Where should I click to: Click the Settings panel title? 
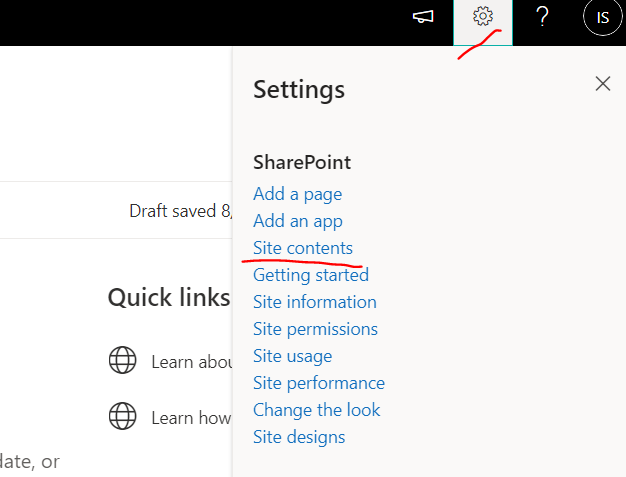[299, 90]
